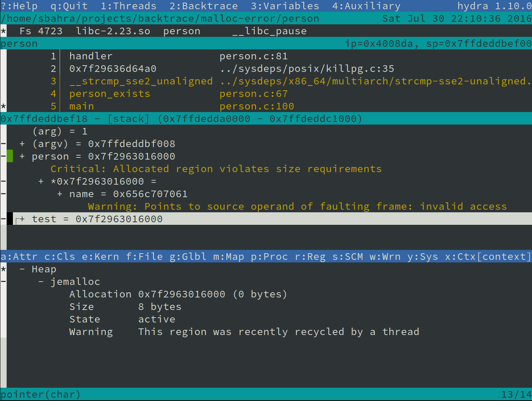Open the Variables view
The width and height of the screenshot is (532, 401).
[285, 6]
